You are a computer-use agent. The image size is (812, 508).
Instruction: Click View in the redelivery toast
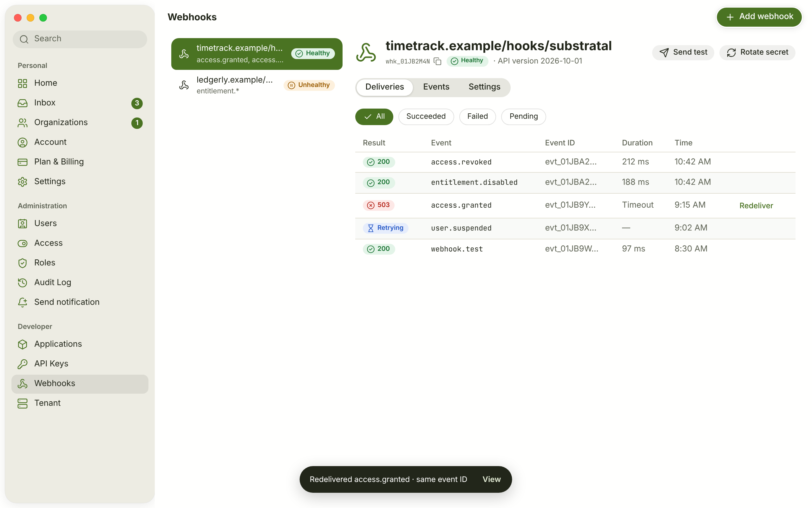click(491, 479)
